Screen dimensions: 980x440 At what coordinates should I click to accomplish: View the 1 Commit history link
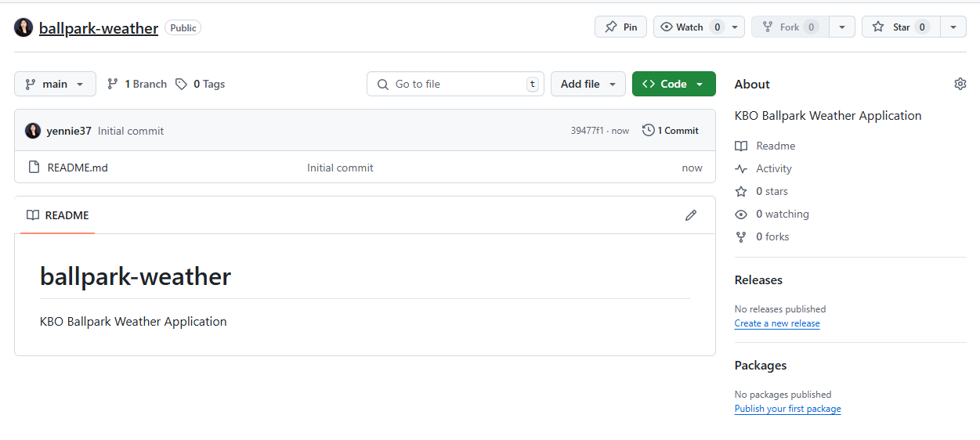671,131
